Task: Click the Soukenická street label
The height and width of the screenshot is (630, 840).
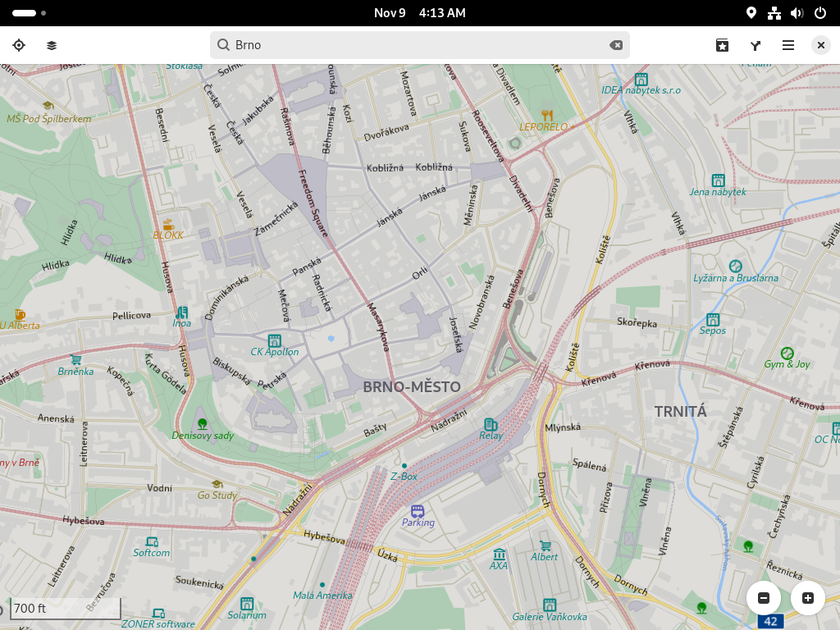Action: point(199,582)
